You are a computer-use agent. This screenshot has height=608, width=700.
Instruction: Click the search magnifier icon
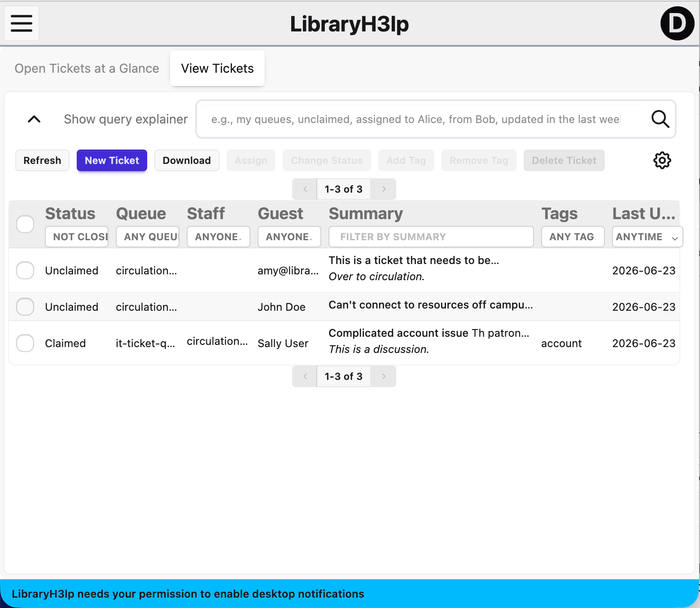coord(660,119)
